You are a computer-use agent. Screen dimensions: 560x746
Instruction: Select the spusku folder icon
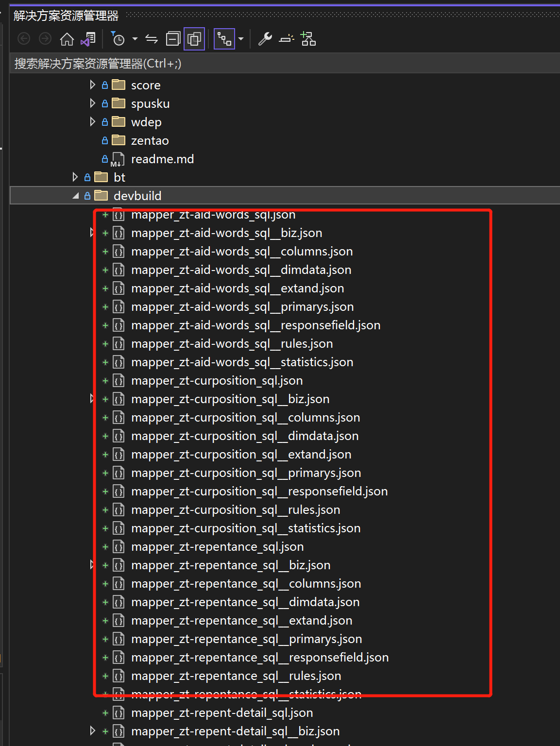(x=119, y=103)
